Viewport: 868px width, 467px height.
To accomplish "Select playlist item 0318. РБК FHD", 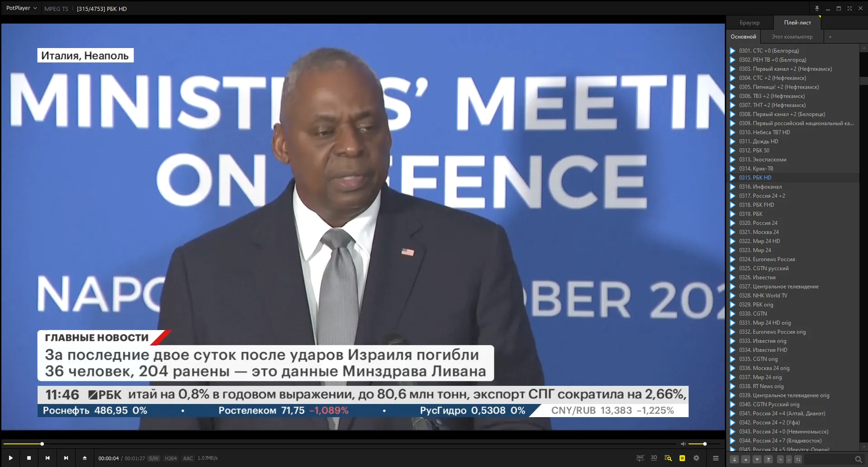I will click(x=793, y=205).
